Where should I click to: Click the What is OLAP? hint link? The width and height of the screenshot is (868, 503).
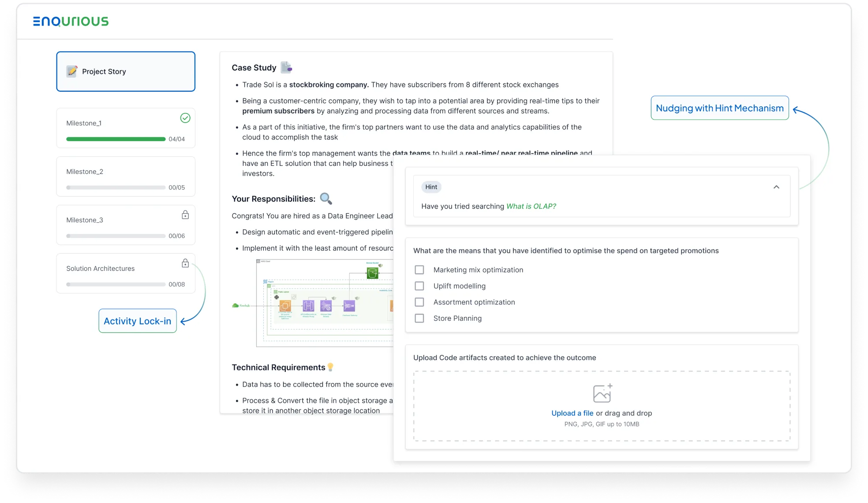[x=531, y=206]
